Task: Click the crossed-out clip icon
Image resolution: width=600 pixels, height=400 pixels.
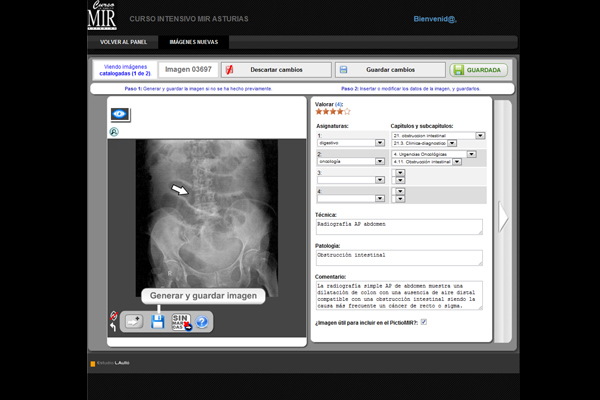Action: [114, 316]
